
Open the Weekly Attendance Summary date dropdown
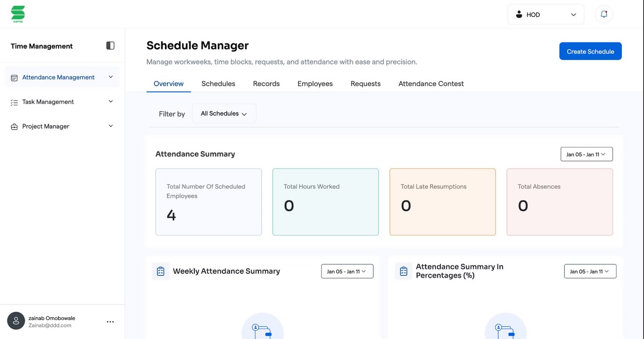coord(347,271)
